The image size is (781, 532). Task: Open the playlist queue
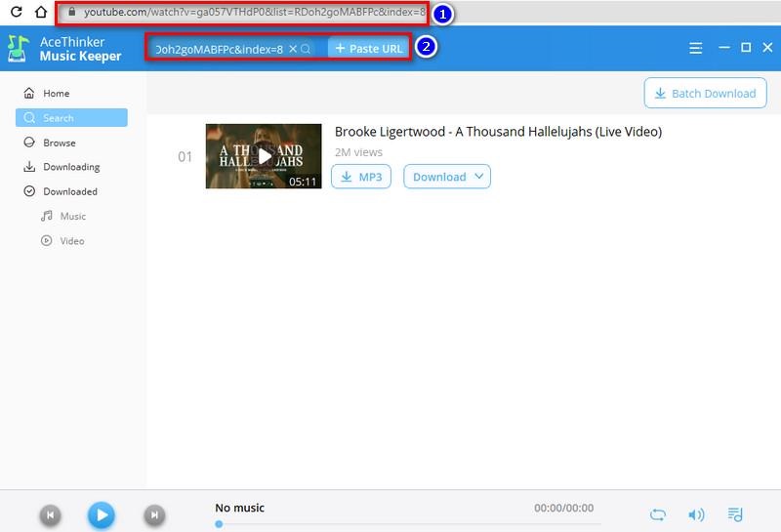(735, 514)
